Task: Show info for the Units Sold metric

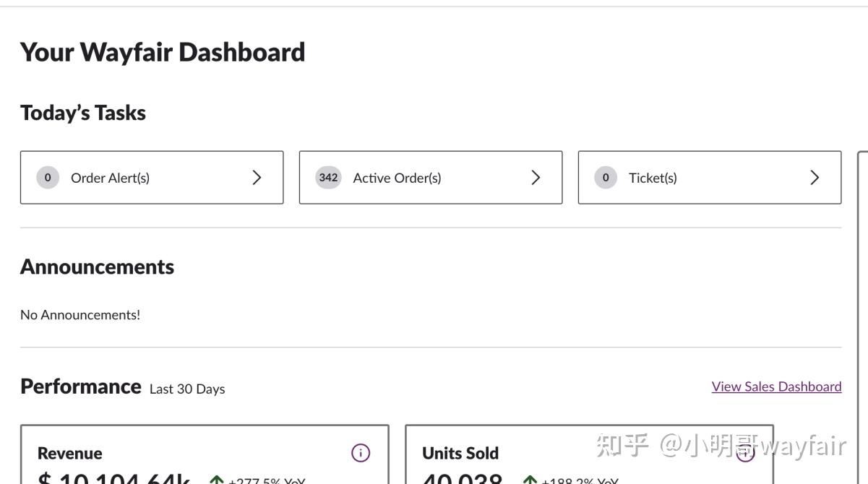Action: click(x=745, y=453)
